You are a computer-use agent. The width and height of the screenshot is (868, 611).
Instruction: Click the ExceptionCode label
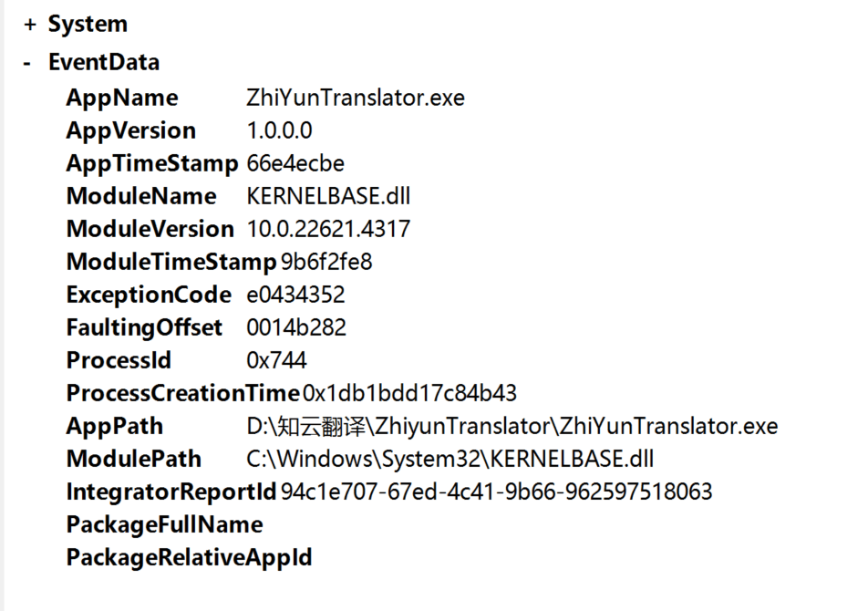pyautogui.click(x=149, y=295)
